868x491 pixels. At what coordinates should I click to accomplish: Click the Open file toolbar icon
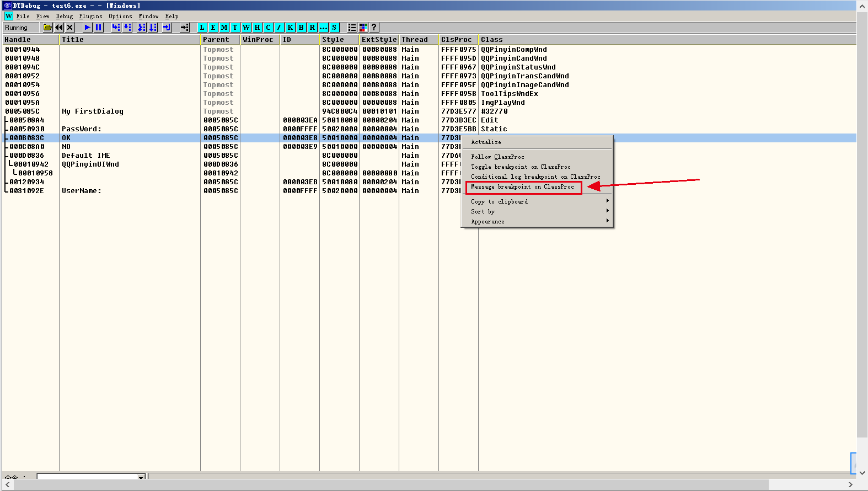(x=48, y=28)
